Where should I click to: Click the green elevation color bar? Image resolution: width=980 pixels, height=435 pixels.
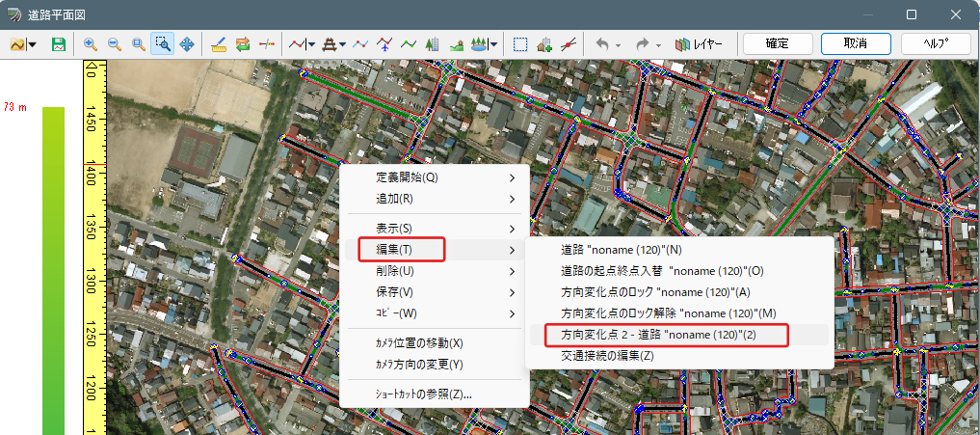pyautogui.click(x=53, y=270)
